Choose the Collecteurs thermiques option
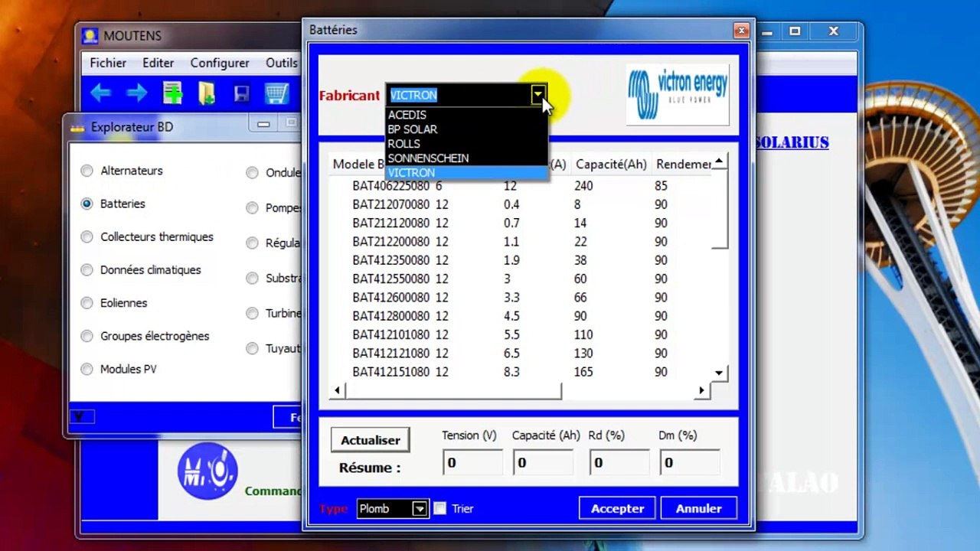The image size is (980, 551). tap(87, 237)
